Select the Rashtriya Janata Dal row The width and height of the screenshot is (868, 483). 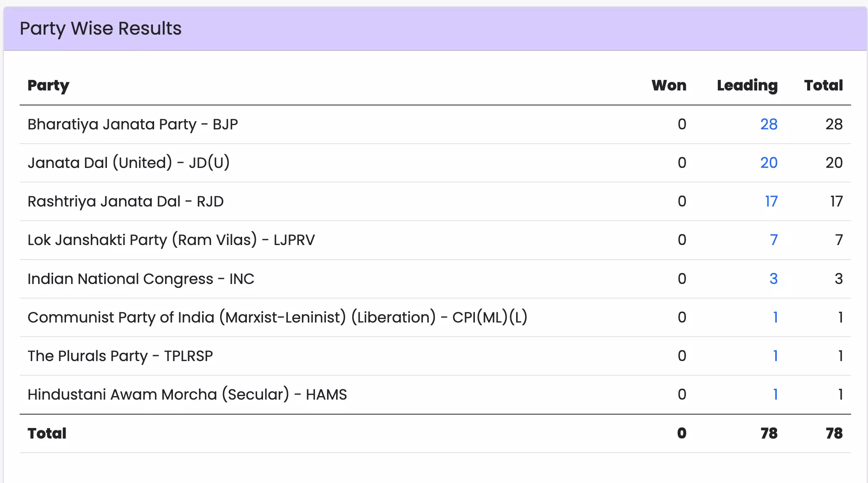click(x=125, y=201)
